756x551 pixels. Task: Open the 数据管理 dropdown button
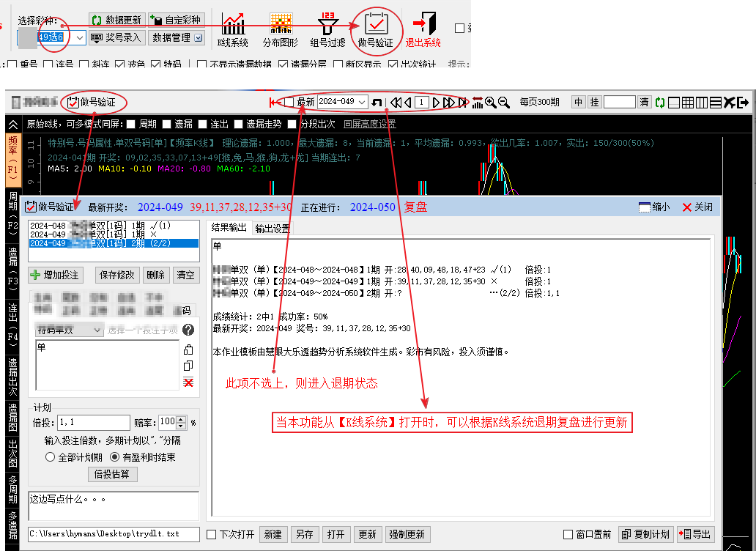(x=177, y=37)
